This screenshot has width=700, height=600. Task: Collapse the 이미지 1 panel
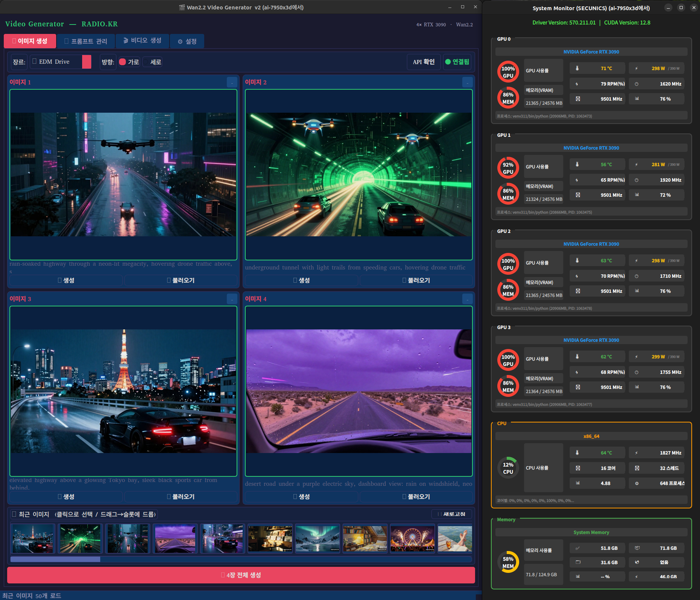[232, 82]
